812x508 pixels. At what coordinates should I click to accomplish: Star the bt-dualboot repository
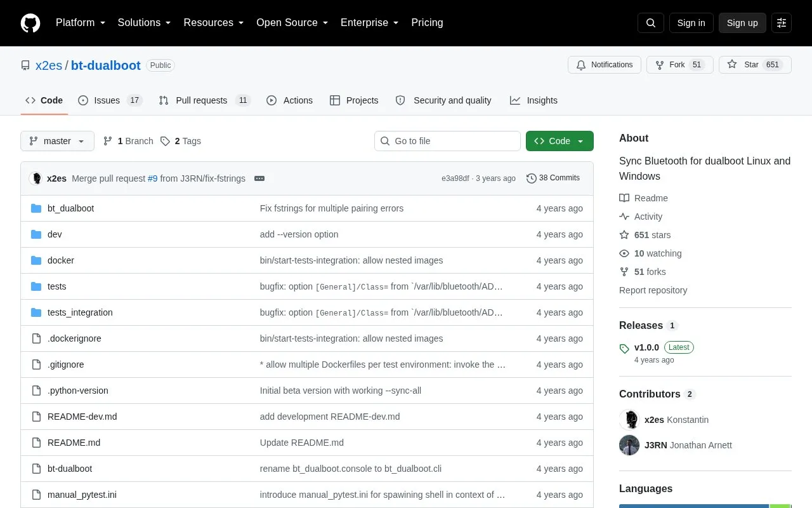pyautogui.click(x=755, y=65)
